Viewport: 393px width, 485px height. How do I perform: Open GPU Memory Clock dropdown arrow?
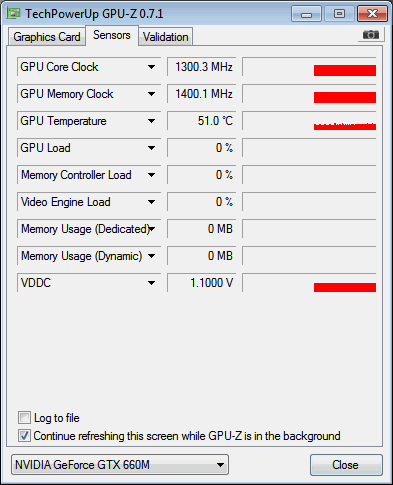click(151, 94)
